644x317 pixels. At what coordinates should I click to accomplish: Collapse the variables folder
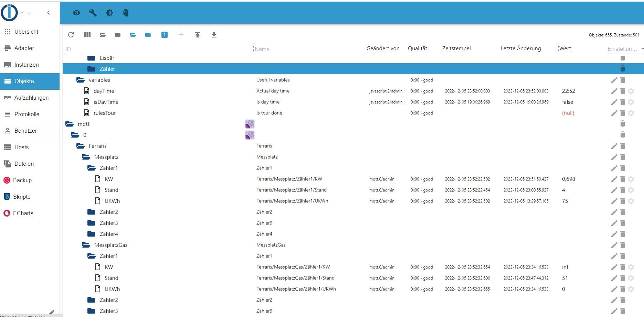(x=81, y=80)
